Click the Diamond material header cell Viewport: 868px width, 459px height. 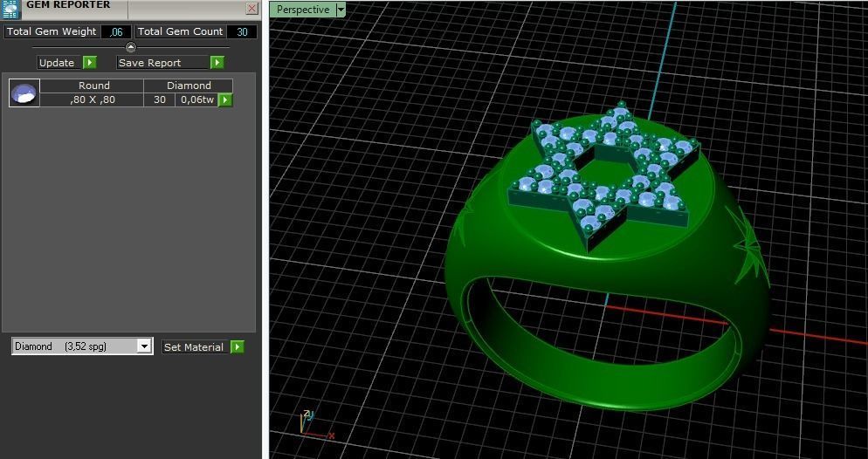[x=189, y=86]
